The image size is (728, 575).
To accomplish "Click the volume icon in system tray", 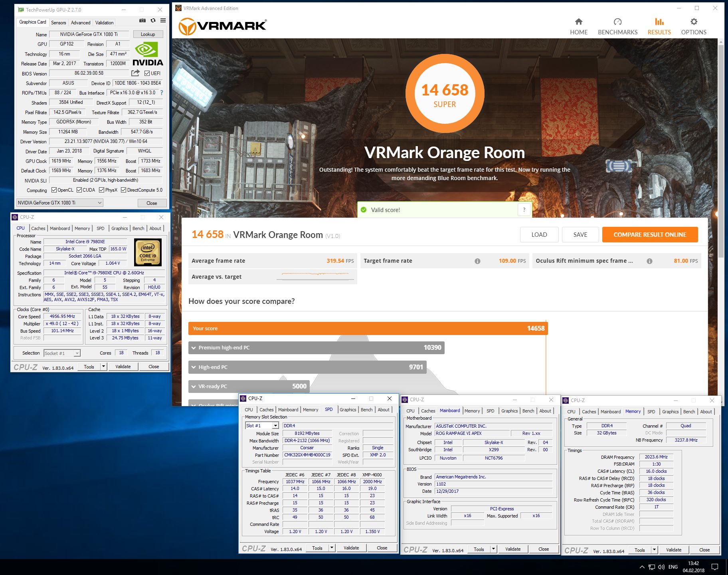I will pos(661,567).
